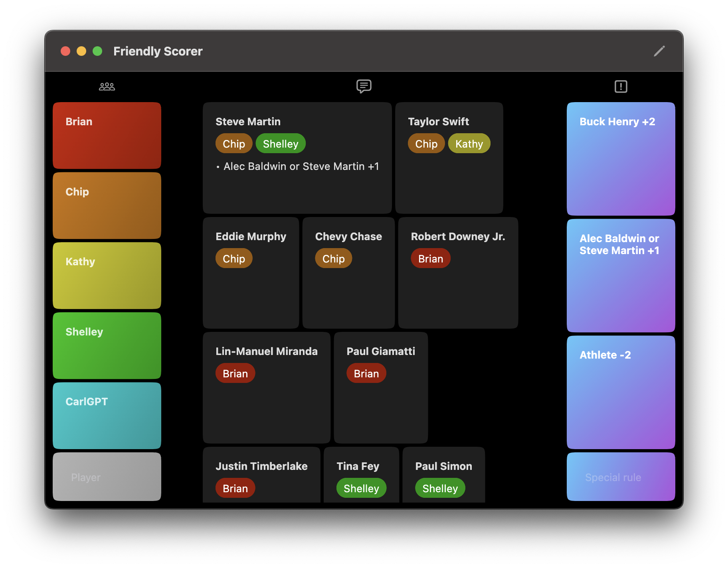Viewport: 728px width, 568px height.
Task: Click the exclamation special rules icon
Action: 621,86
